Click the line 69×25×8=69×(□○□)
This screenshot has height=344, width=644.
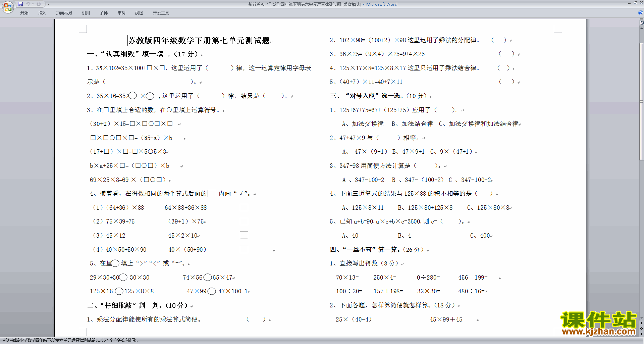[128, 180]
